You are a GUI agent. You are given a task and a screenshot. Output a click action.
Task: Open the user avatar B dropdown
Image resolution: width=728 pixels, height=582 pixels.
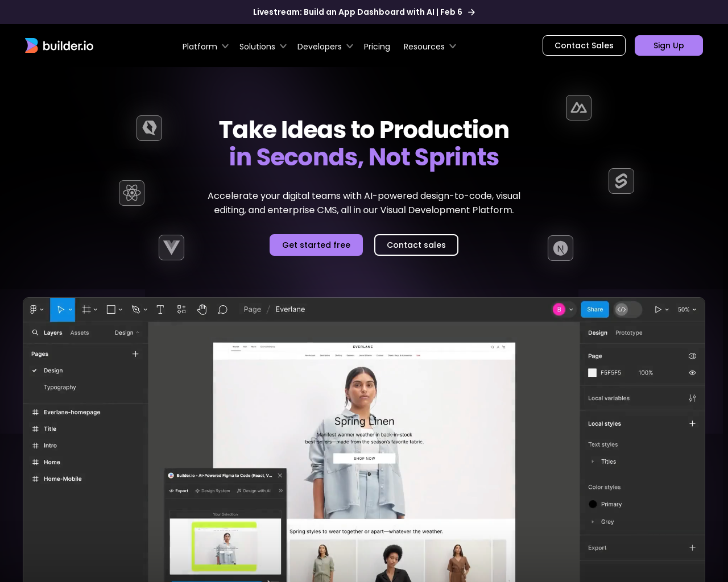pos(564,309)
